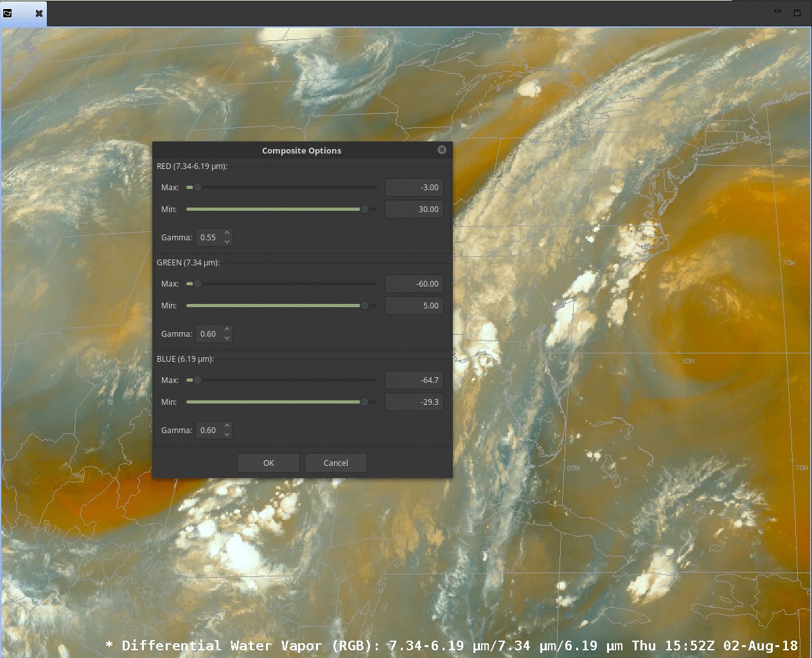Click the RED Max slider handle

(x=197, y=188)
